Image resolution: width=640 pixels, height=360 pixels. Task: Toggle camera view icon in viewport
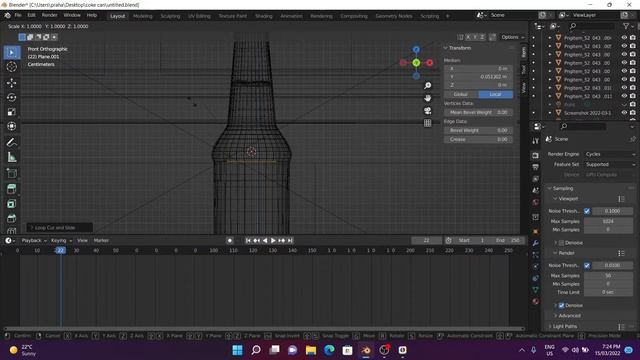pyautogui.click(x=427, y=111)
